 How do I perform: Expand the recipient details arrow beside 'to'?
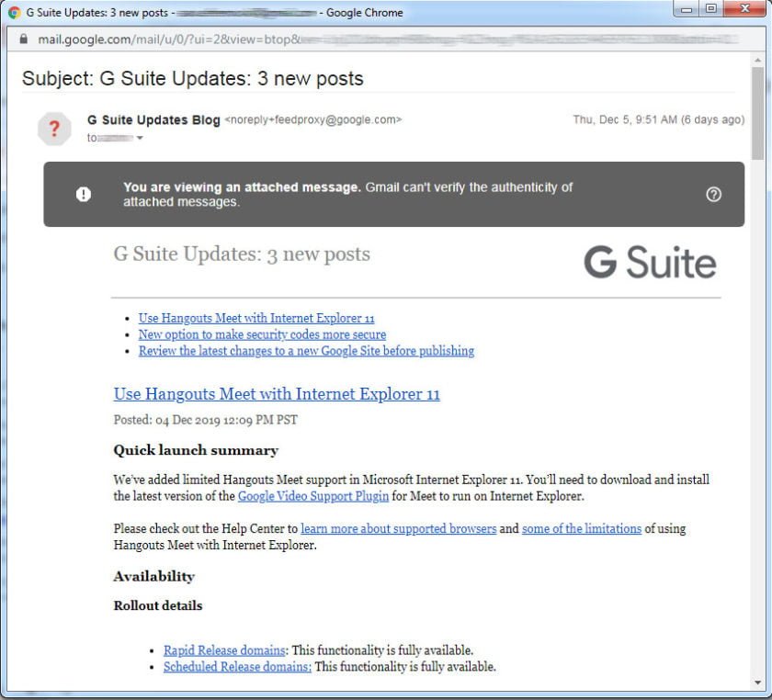140,139
